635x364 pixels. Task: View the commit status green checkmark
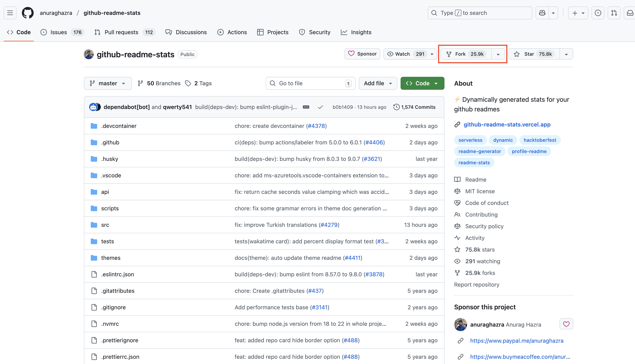pyautogui.click(x=320, y=107)
